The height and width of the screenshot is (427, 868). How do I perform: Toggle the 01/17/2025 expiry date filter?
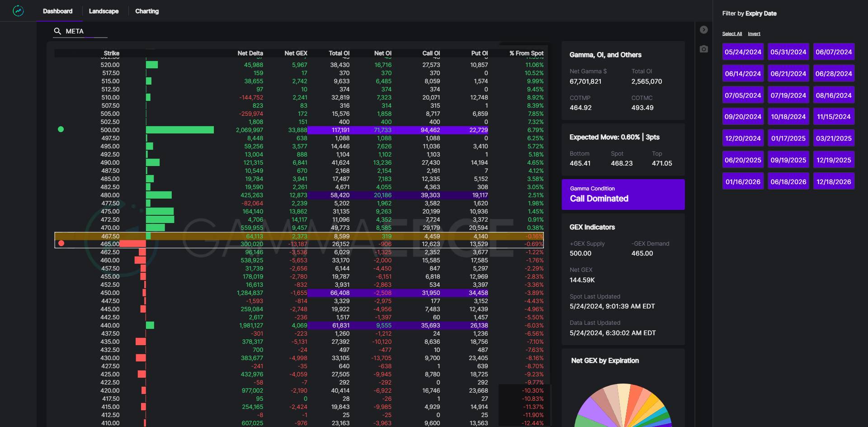tap(788, 138)
